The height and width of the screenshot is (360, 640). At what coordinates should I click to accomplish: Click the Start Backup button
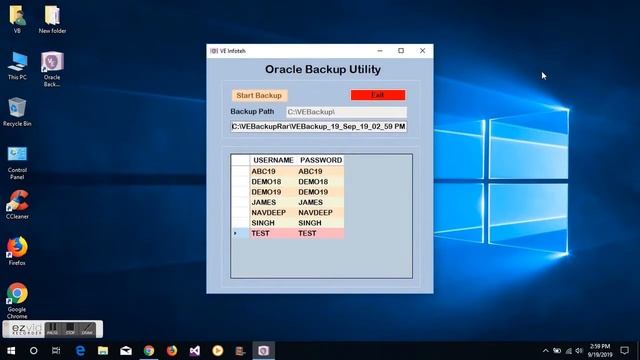259,95
